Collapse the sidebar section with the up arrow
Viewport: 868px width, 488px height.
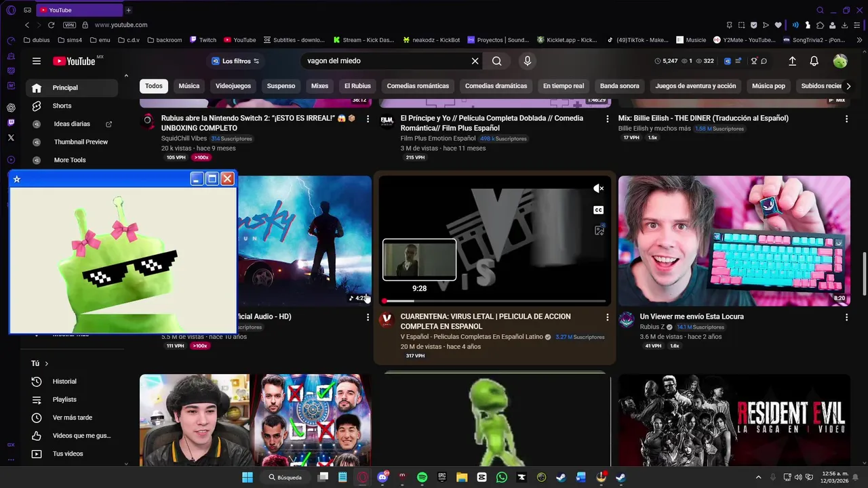click(126, 75)
